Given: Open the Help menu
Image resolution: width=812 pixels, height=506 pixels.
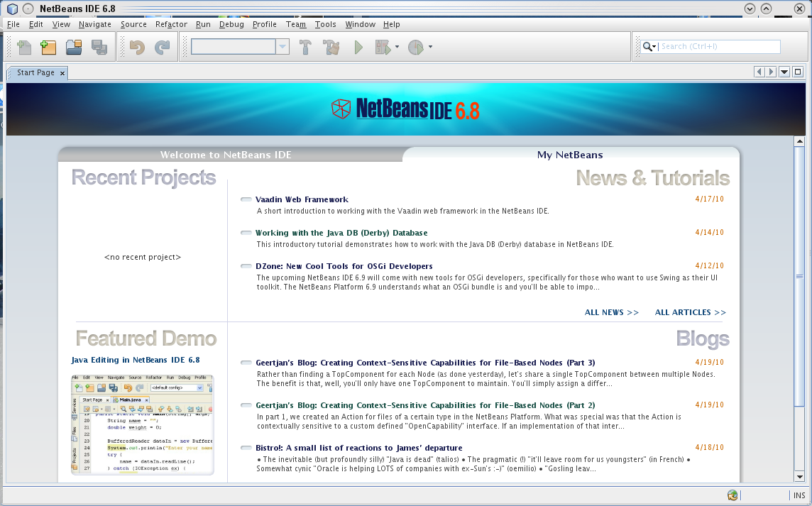Looking at the screenshot, I should (x=392, y=24).
